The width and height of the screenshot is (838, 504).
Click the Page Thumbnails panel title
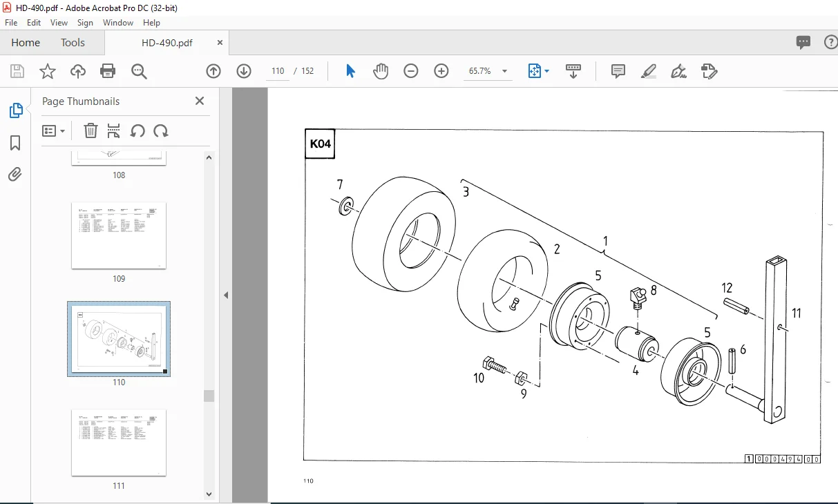(x=81, y=101)
